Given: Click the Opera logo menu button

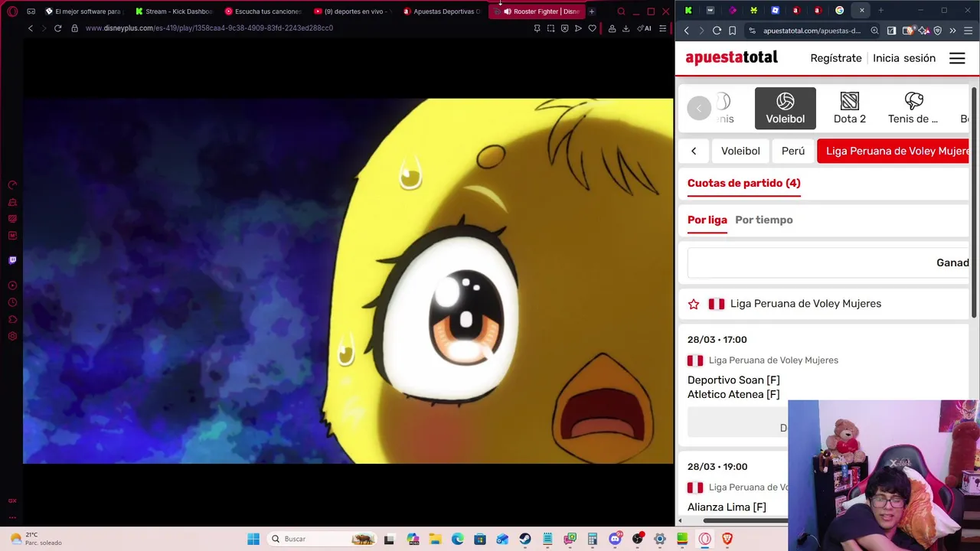Looking at the screenshot, I should [x=12, y=11].
